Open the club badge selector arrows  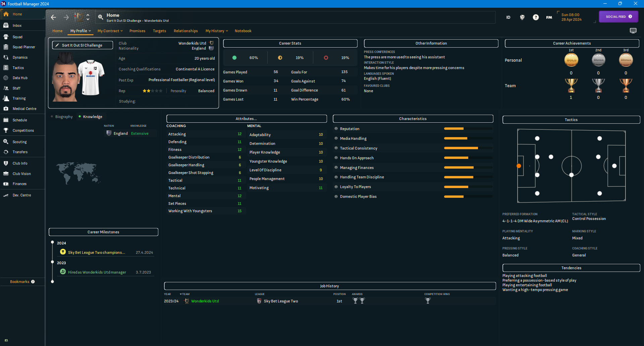88,17
